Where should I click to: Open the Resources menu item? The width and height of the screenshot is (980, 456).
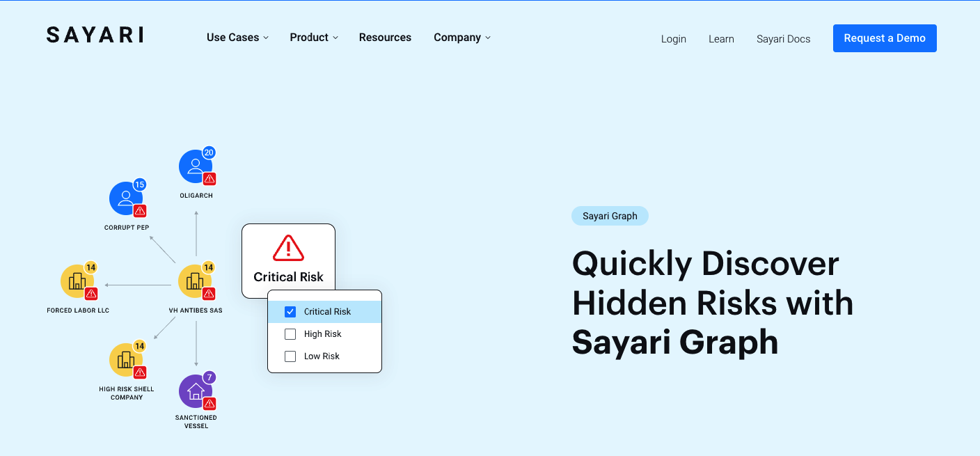click(385, 38)
